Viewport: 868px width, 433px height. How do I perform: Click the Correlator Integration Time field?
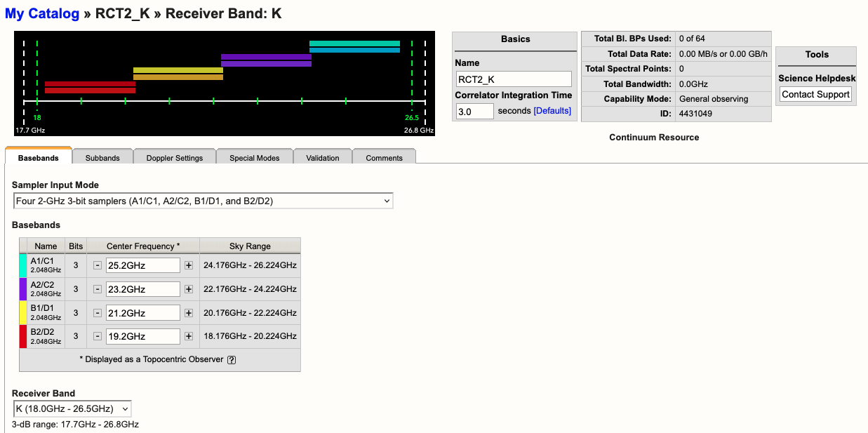474,110
